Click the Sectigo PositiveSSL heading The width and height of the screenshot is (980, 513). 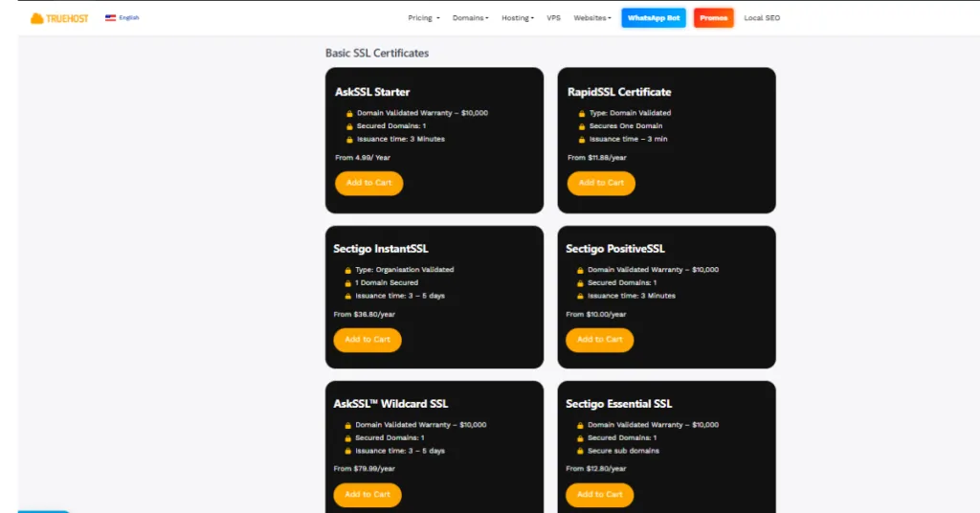pos(615,249)
